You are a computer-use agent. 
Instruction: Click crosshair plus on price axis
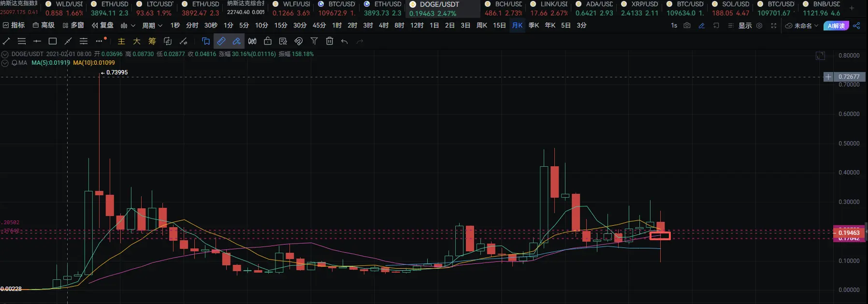click(828, 77)
